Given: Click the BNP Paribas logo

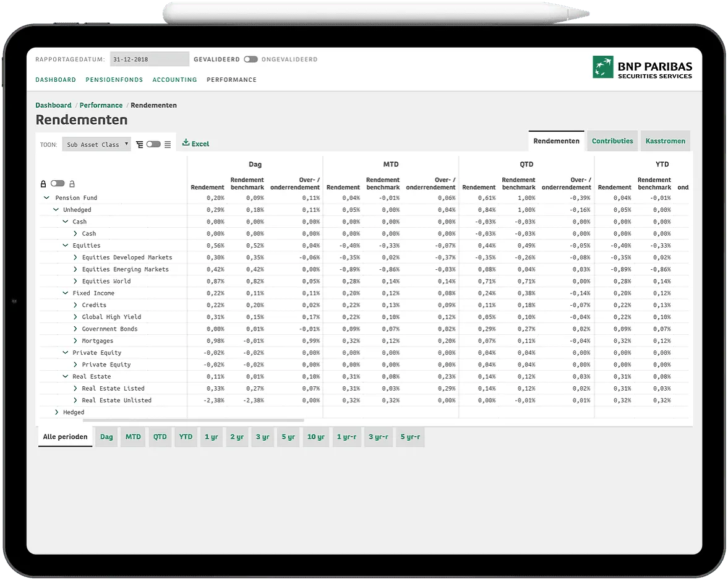Looking at the screenshot, I should (643, 67).
